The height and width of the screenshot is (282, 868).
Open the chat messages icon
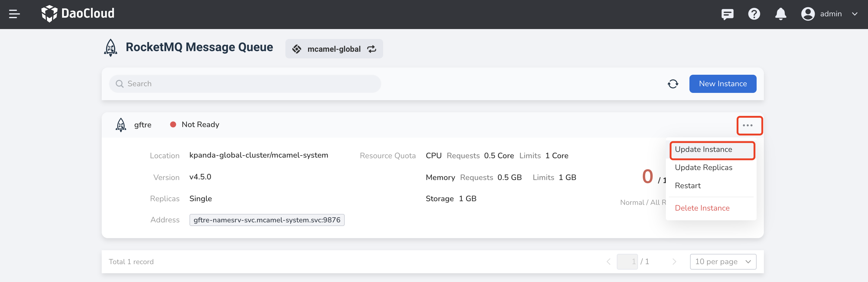click(727, 14)
